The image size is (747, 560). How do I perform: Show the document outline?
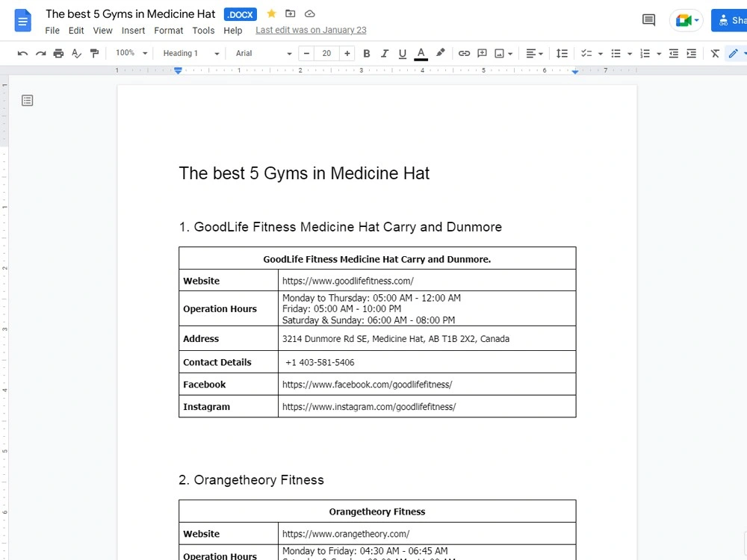27,101
